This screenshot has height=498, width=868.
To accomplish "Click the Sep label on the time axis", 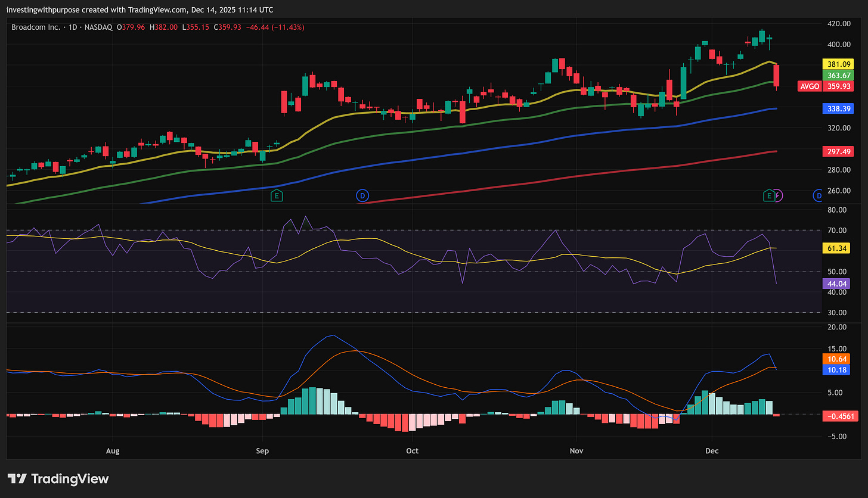I will pyautogui.click(x=262, y=451).
